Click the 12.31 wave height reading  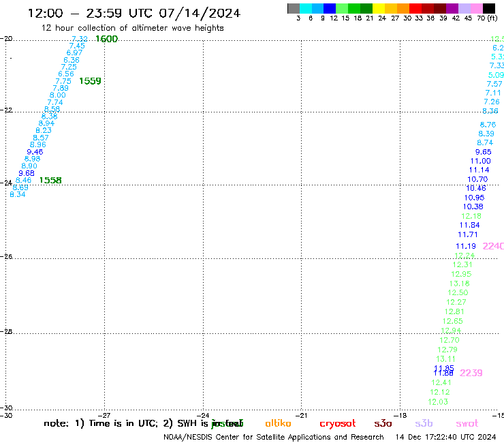point(462,264)
